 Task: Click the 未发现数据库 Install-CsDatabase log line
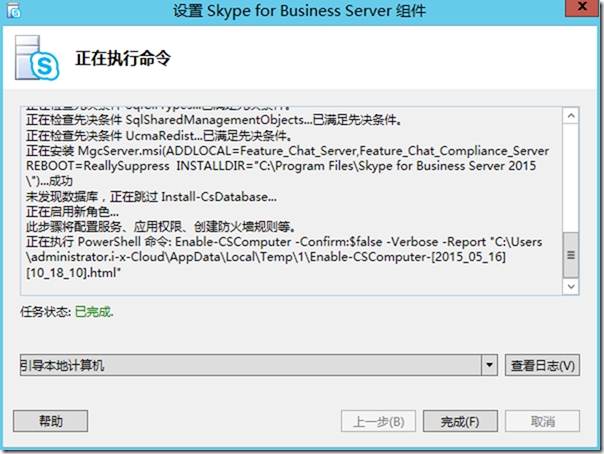pos(151,197)
